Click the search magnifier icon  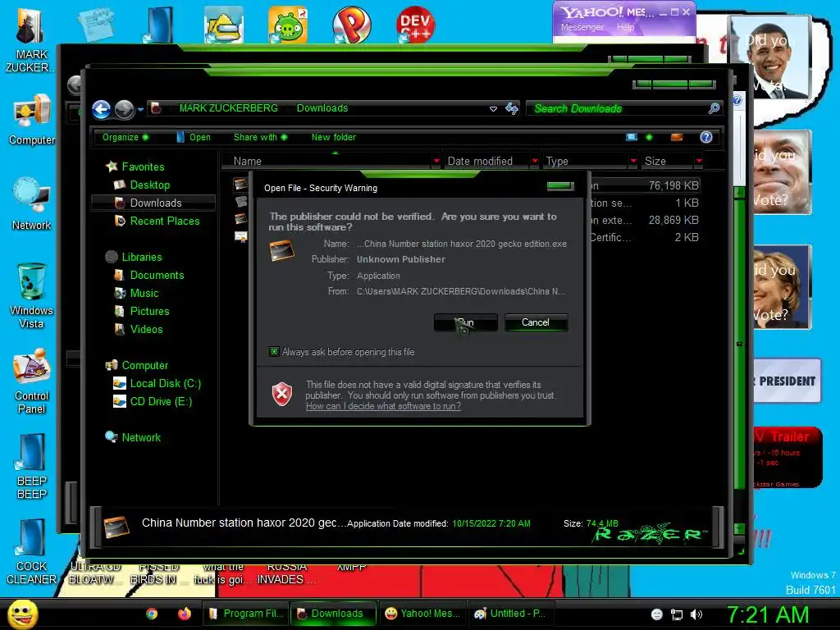tap(714, 109)
